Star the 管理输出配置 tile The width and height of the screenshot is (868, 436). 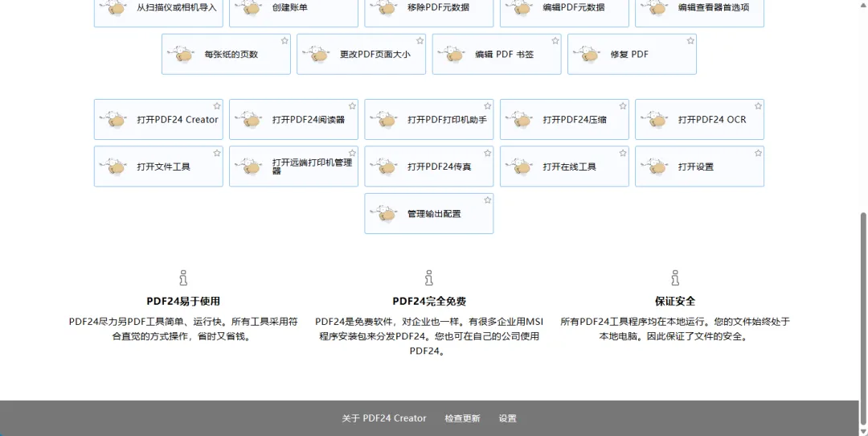click(x=488, y=200)
